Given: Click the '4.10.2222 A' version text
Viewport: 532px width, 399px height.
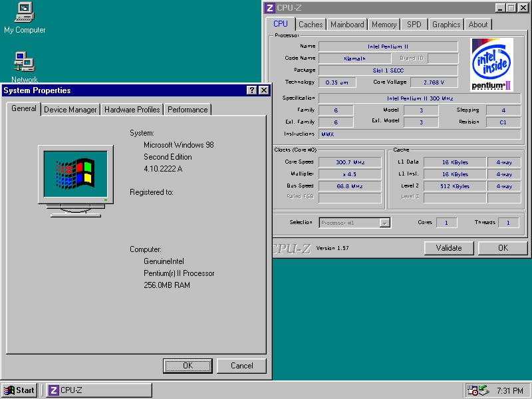Looking at the screenshot, I should click(x=163, y=169).
